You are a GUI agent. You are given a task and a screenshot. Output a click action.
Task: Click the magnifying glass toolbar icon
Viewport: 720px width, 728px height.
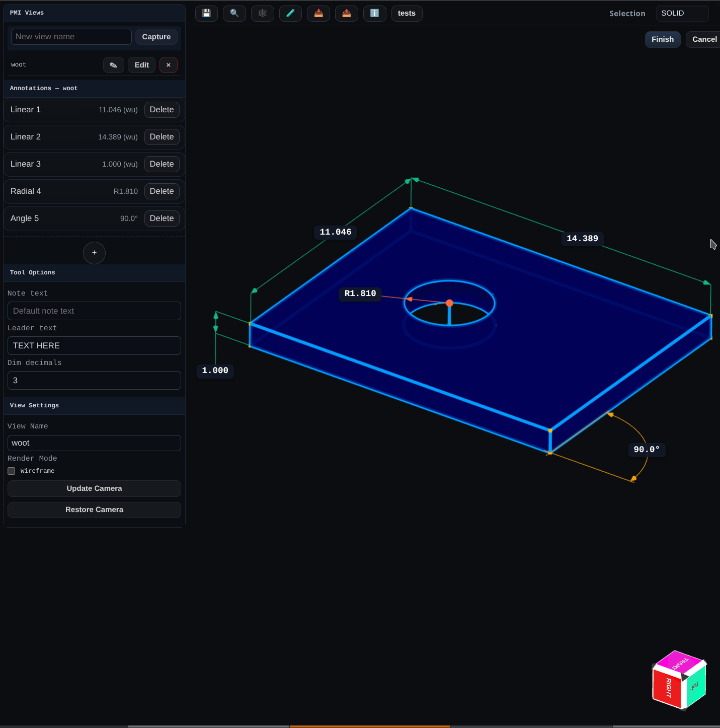(234, 14)
